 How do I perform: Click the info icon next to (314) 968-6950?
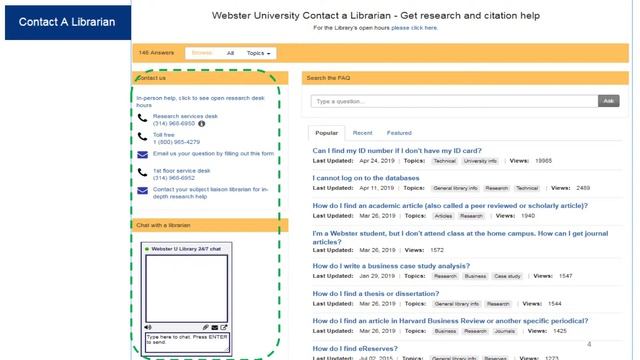pos(202,124)
